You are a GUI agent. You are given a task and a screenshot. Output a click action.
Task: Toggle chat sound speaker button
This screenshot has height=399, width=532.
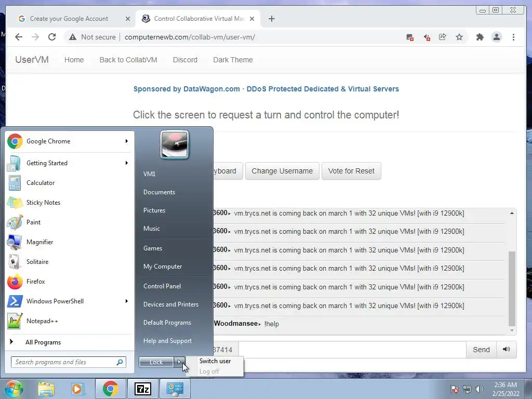coord(506,350)
